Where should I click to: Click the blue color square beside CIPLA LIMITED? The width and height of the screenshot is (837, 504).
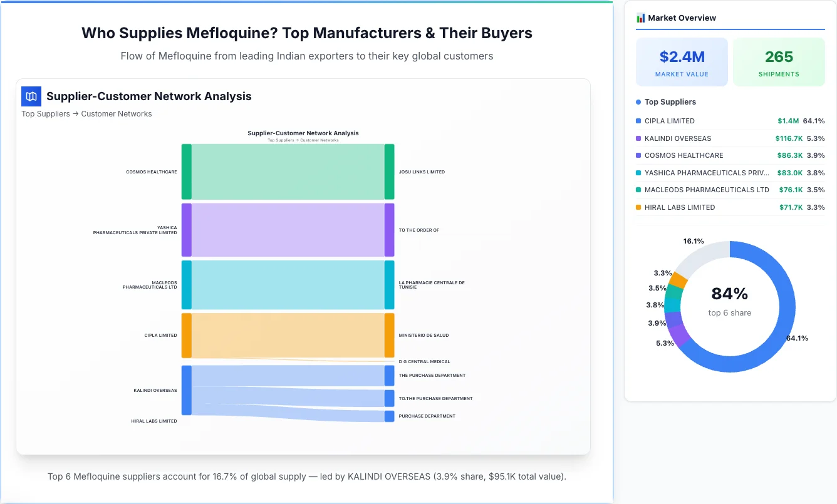(638, 121)
